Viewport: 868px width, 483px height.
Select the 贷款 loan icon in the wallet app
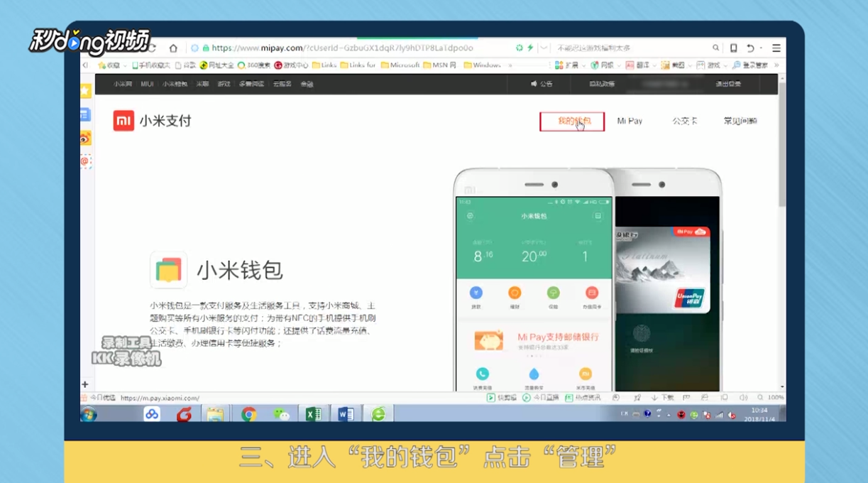[x=476, y=293]
